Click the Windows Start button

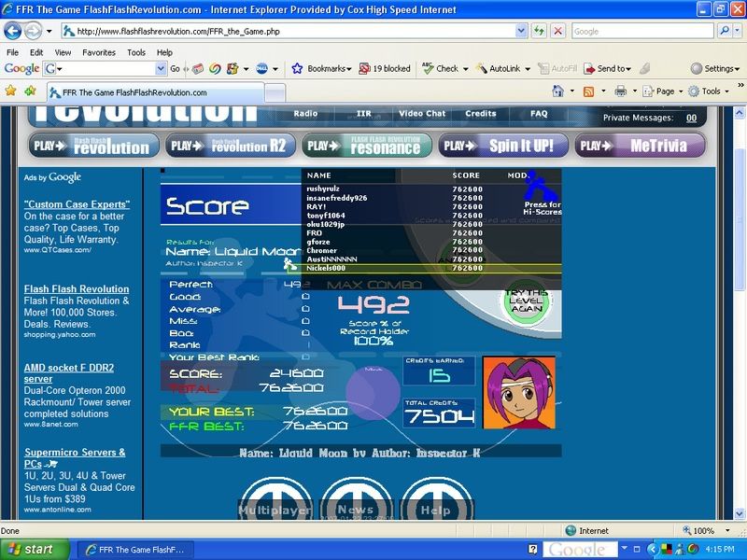click(x=31, y=549)
